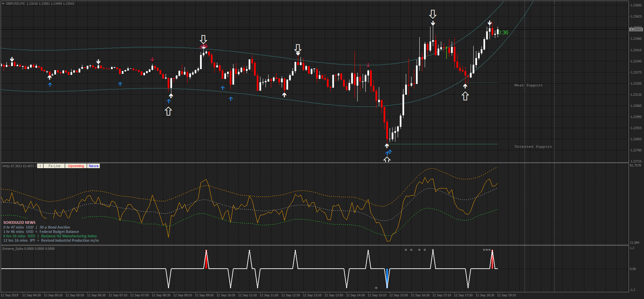Image resolution: width=644 pixels, height=299 pixels.
Task: Click the 1.23205 price axis label
Action: click(x=636, y=84)
